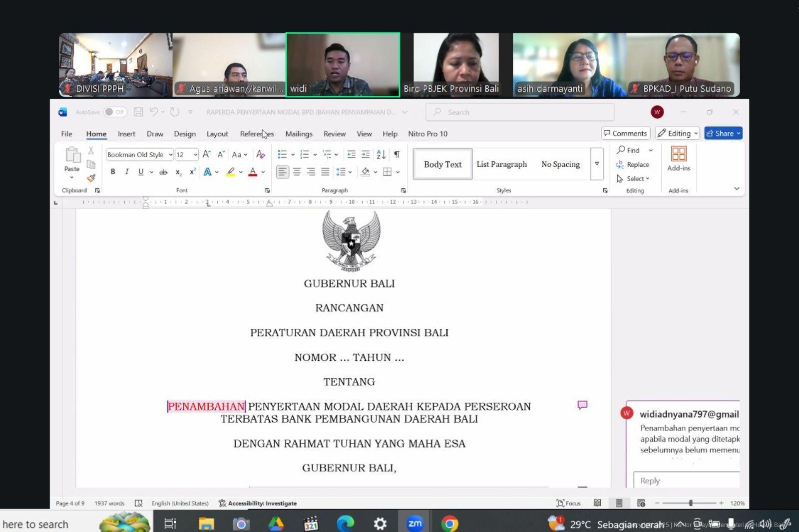This screenshot has width=799, height=532.
Task: Toggle the AutoSave switch
Action: coord(114,112)
